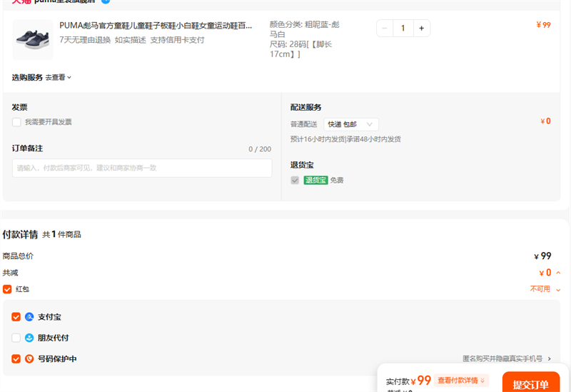Uncheck the 支付宝 payment option
Screen dimensions: 571x392
[16, 317]
